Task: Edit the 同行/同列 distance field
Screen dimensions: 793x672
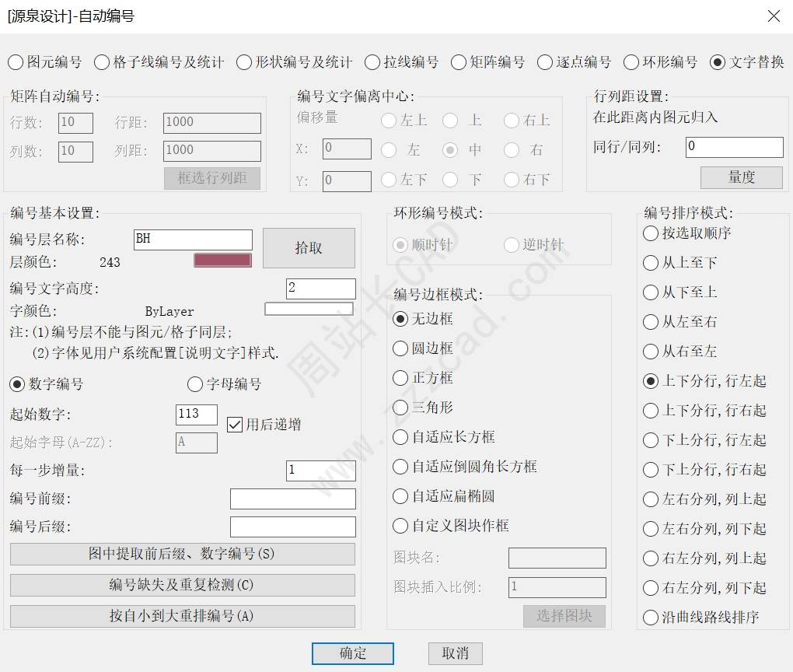Action: (735, 147)
